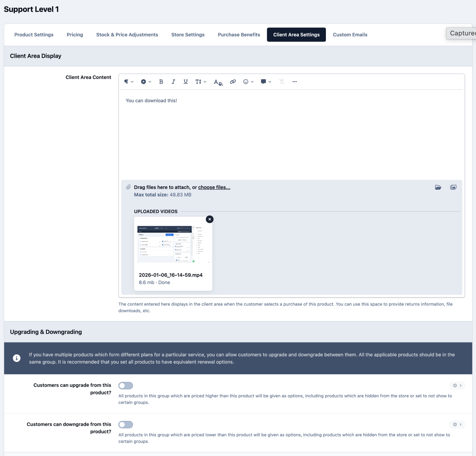Open the paragraph format dropdown
This screenshot has width=476, height=456.
tap(129, 82)
